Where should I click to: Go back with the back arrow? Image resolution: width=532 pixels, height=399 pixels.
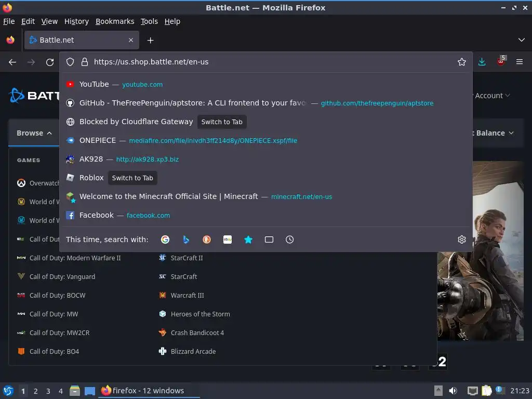12,62
